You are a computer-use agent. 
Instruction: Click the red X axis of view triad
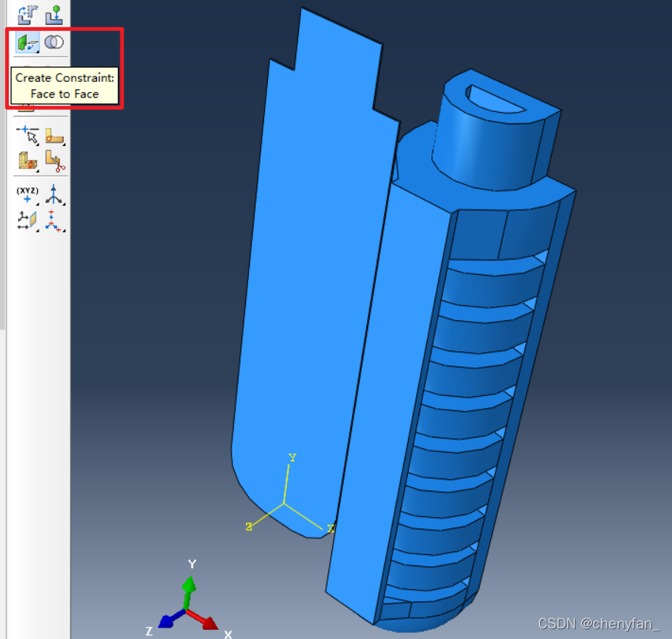click(203, 619)
